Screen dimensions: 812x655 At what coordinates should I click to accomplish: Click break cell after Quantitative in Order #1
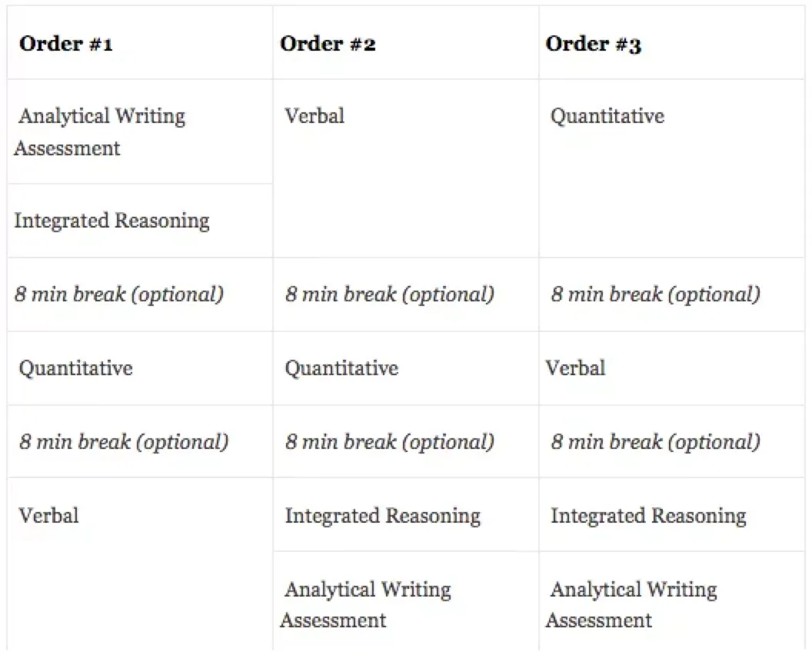pyautogui.click(x=124, y=442)
